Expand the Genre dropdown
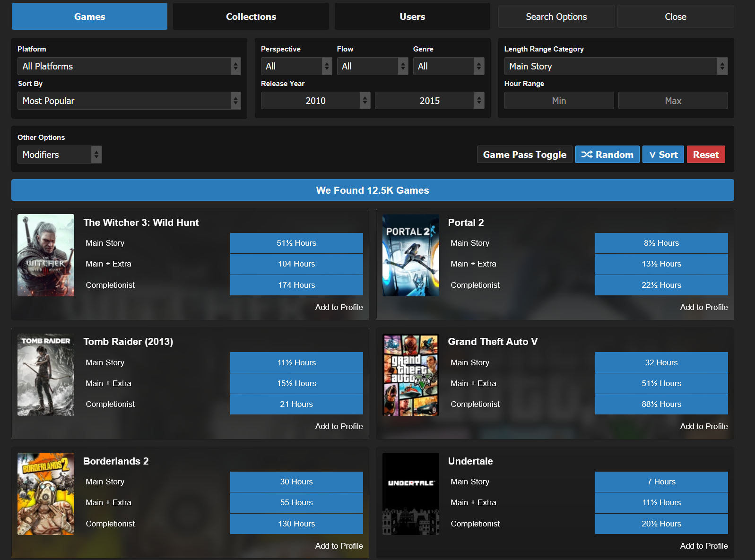 449,66
